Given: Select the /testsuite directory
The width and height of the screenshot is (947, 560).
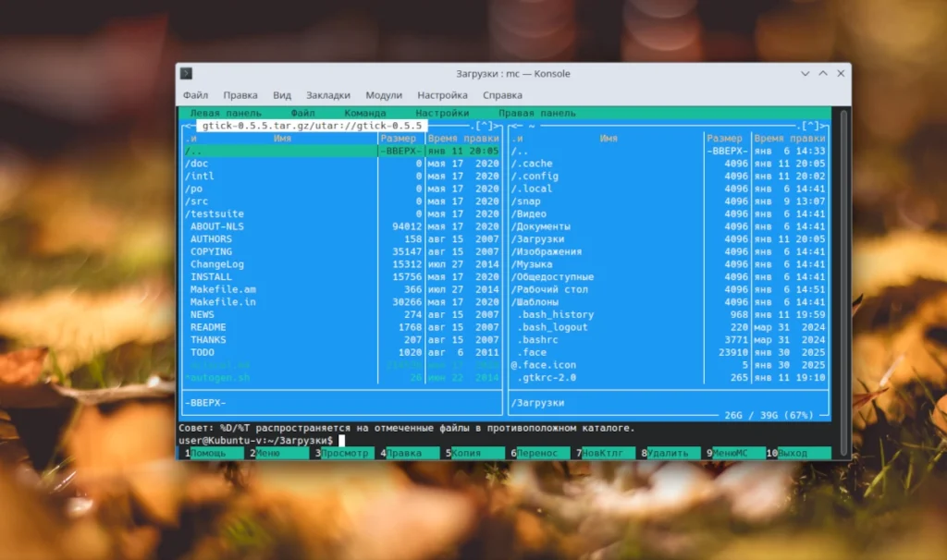Looking at the screenshot, I should [342, 214].
